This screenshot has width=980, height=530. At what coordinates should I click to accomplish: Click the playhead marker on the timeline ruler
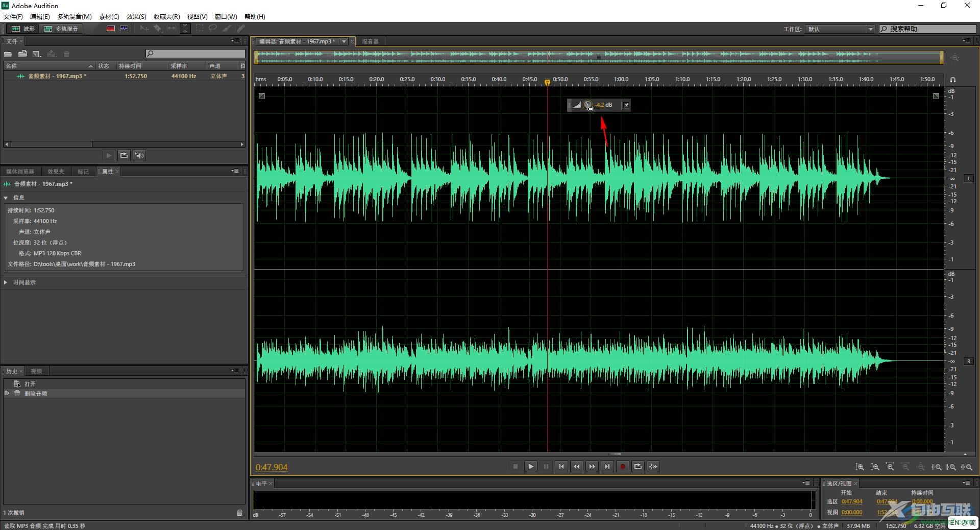tap(547, 82)
